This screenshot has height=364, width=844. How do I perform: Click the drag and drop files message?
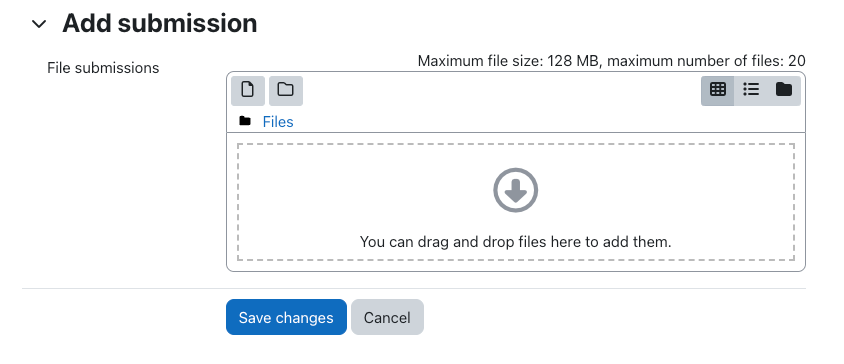coord(516,242)
